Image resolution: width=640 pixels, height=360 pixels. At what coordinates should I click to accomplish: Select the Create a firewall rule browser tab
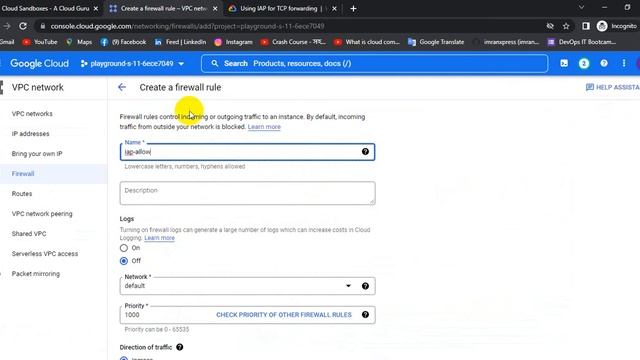pos(159,9)
